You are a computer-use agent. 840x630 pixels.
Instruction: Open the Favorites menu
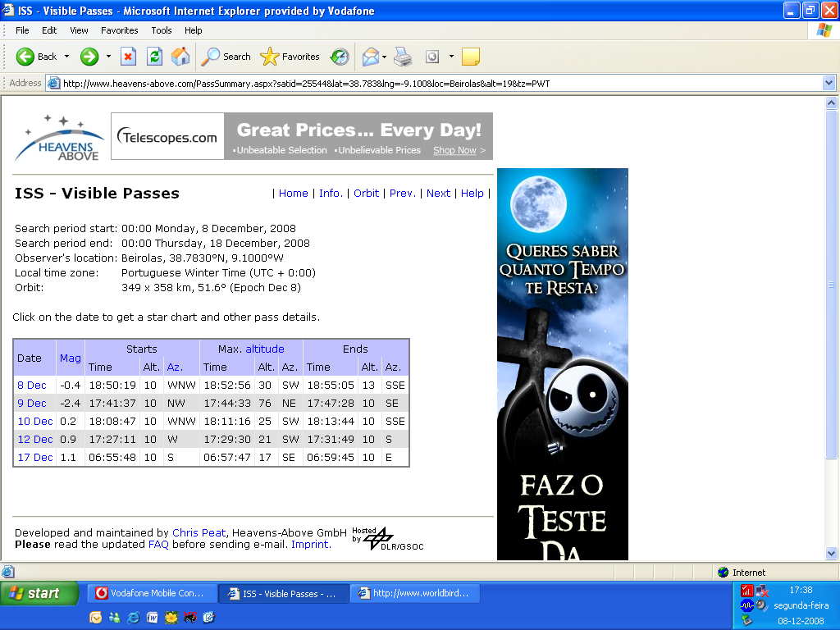120,30
